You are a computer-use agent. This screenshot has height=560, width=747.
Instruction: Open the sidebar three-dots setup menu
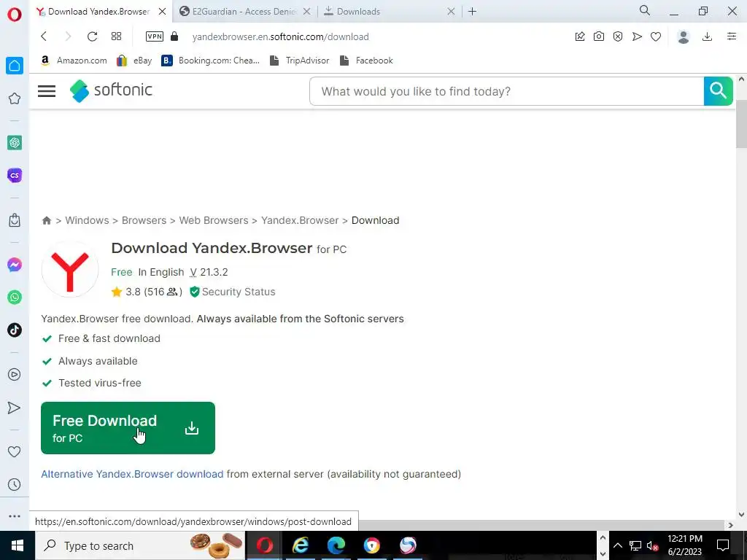pos(15,516)
